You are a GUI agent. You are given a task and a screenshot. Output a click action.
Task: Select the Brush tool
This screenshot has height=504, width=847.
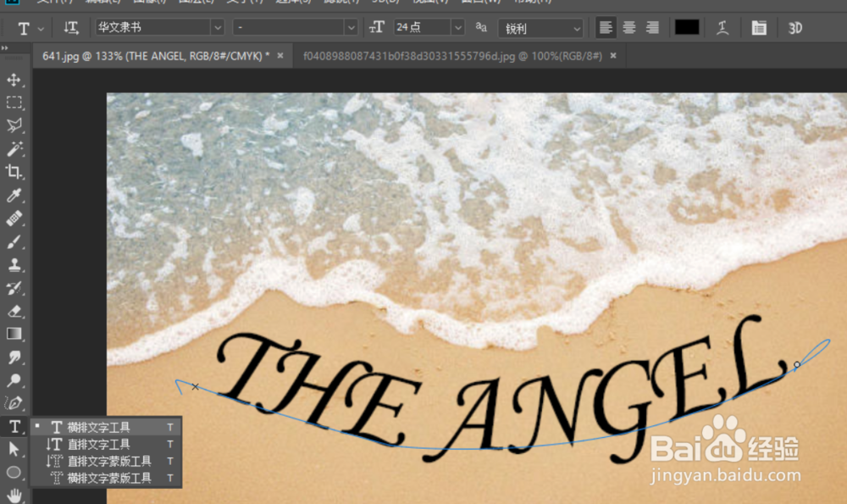(x=14, y=241)
